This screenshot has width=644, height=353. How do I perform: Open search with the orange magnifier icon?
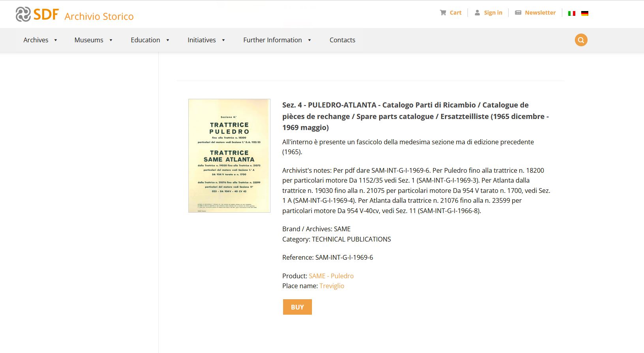(581, 40)
